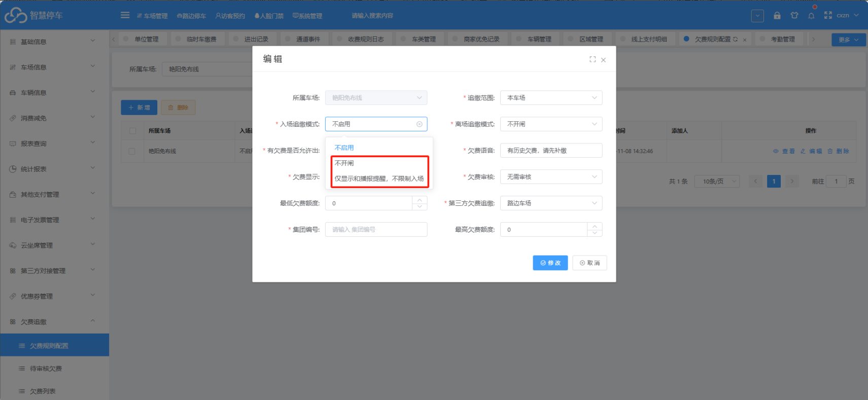Click the header search input
The height and width of the screenshot is (400, 868).
tap(373, 16)
